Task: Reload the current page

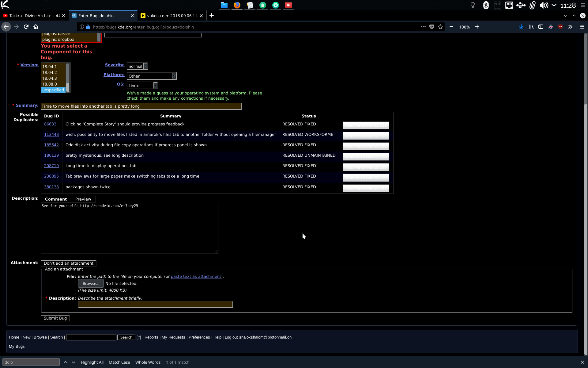Action: point(26,27)
